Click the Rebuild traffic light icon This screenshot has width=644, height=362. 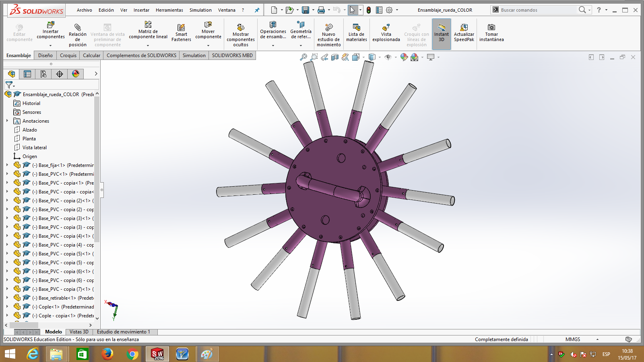pos(369,10)
